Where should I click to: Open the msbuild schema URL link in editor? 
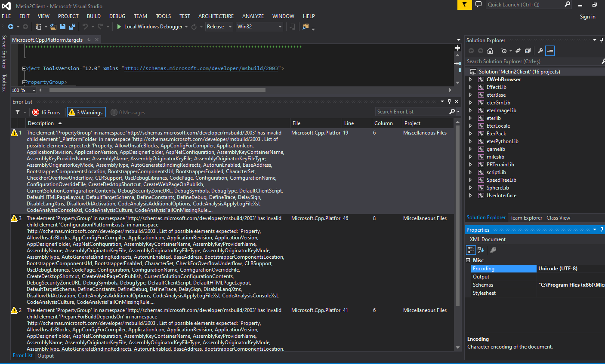(x=201, y=68)
